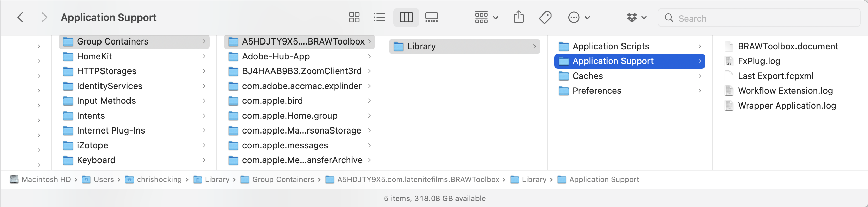Click the Edit Tags icon
The height and width of the screenshot is (207, 868).
click(545, 18)
